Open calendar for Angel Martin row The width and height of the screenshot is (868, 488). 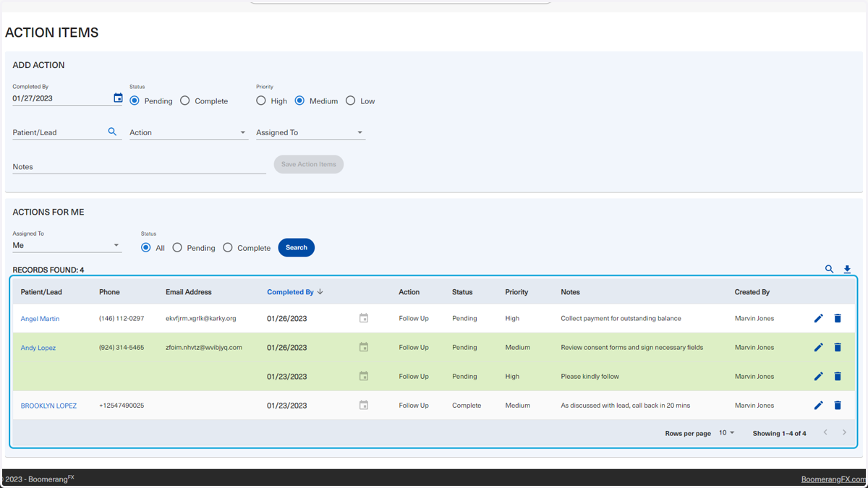click(x=364, y=318)
